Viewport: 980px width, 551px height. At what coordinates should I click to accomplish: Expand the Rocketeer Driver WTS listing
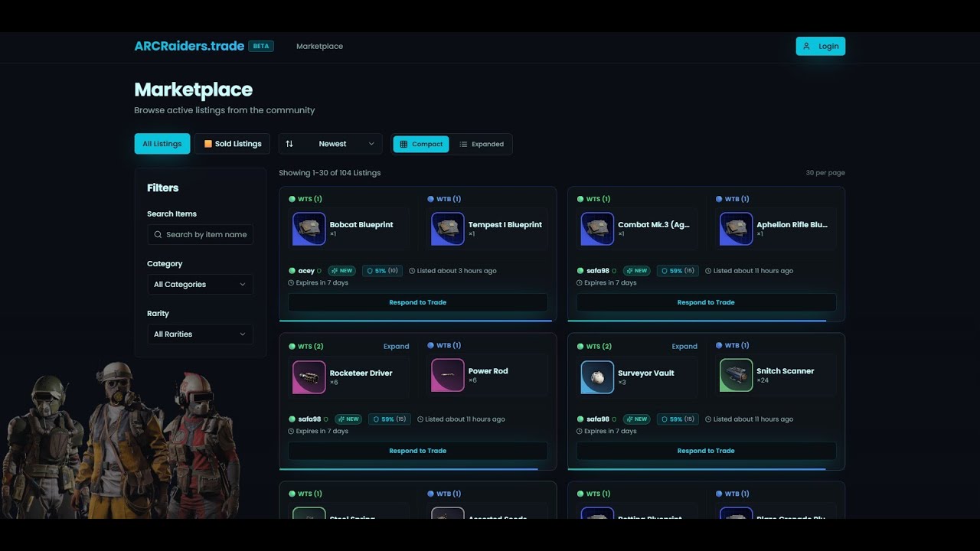396,347
